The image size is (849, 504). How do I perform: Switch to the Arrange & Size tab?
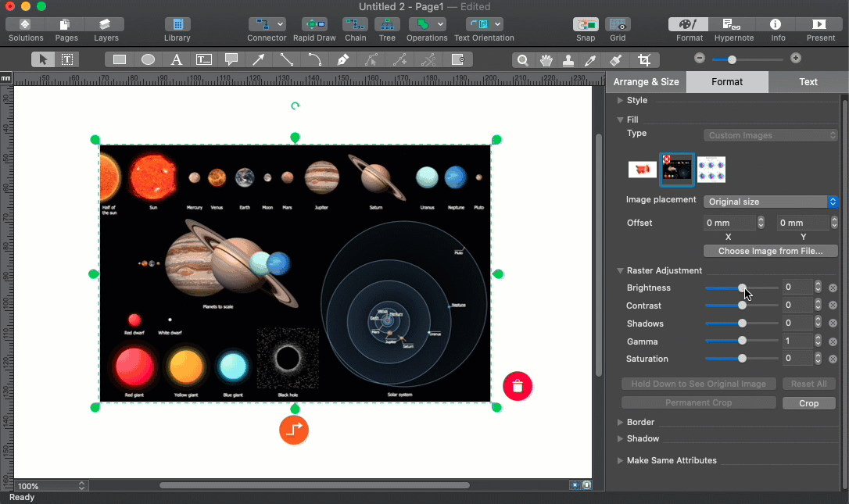[646, 82]
